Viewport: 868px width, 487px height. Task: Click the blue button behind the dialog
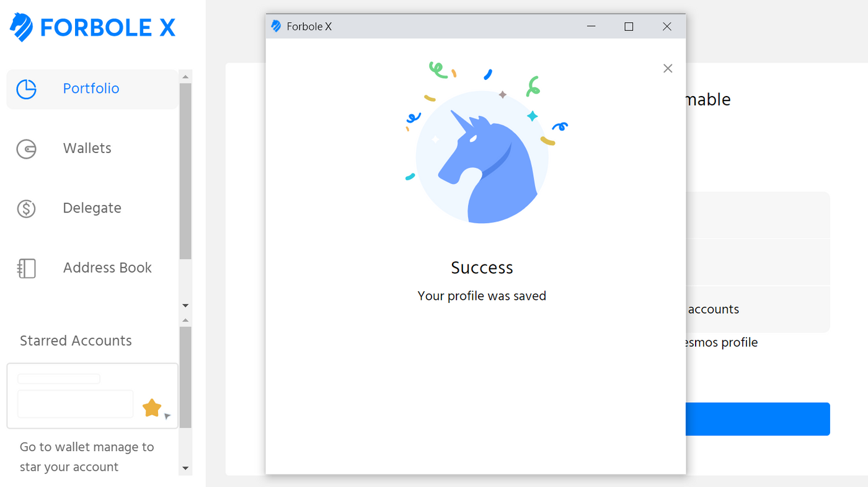tap(758, 419)
